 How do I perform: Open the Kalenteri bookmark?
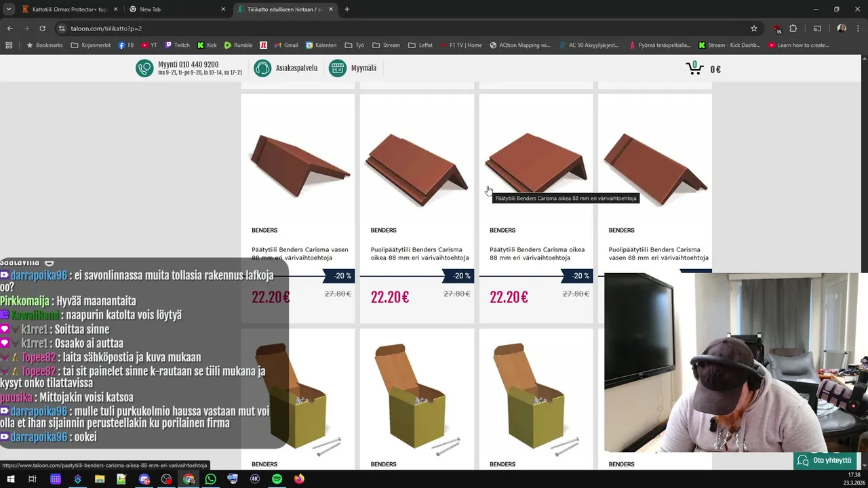point(321,45)
